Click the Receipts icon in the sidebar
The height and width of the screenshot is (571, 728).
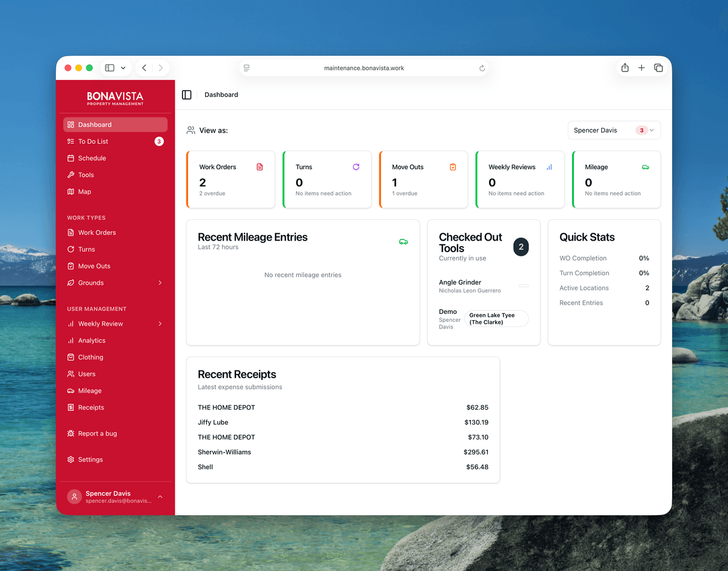(70, 407)
